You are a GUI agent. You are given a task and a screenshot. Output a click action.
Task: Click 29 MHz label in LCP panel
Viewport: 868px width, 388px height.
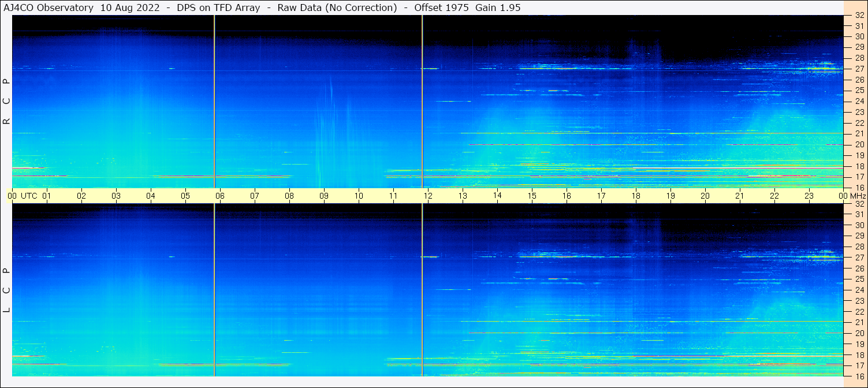pos(859,236)
